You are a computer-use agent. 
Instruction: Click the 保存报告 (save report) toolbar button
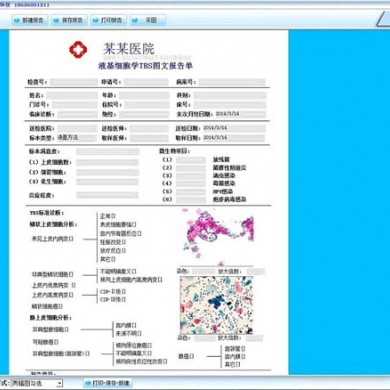pyautogui.click(x=69, y=20)
